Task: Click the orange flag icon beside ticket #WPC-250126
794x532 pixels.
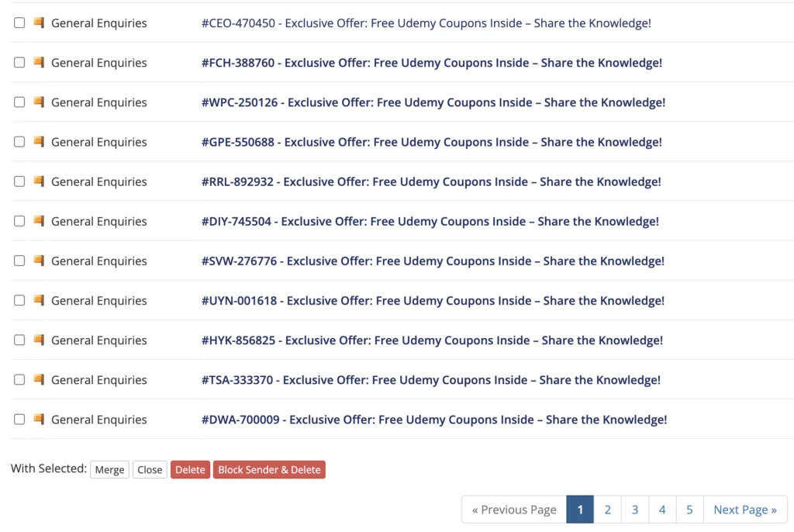Action: 39,102
